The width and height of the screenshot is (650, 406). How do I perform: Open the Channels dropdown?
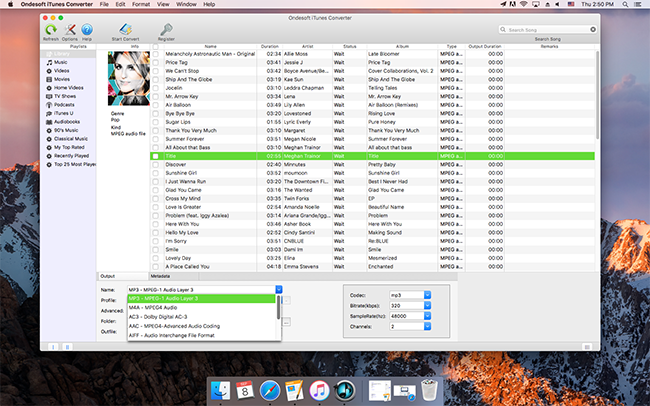click(427, 326)
